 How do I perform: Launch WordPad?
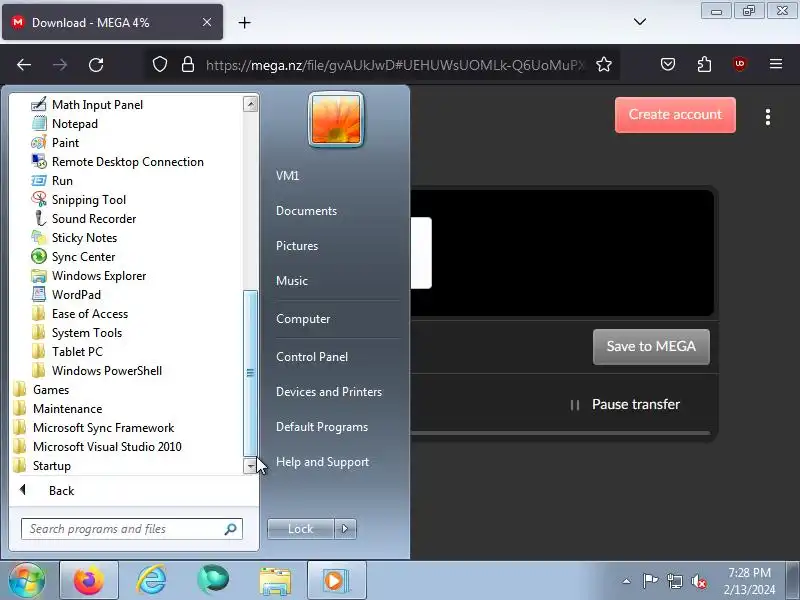(76, 294)
